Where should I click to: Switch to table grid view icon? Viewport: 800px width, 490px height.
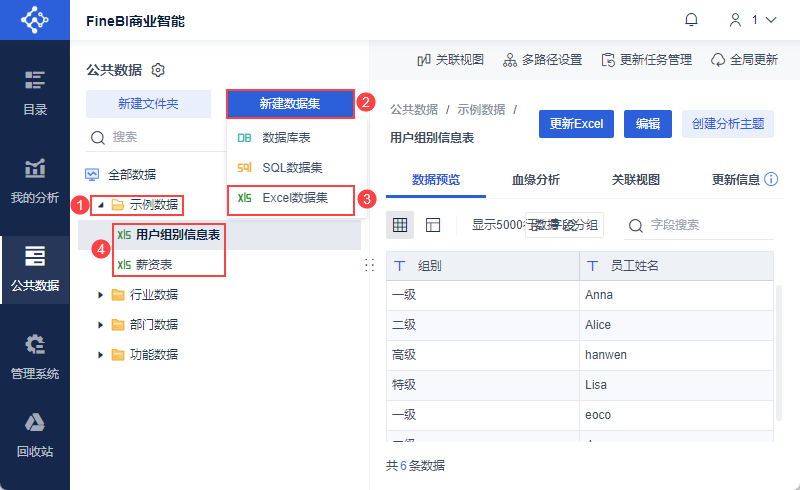point(400,225)
